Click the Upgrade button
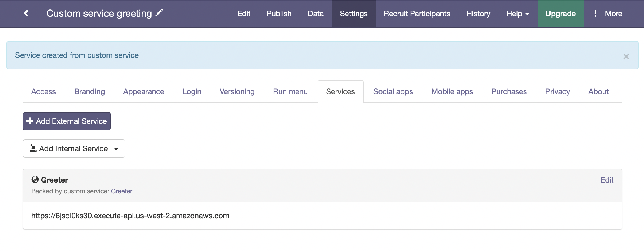 point(560,14)
